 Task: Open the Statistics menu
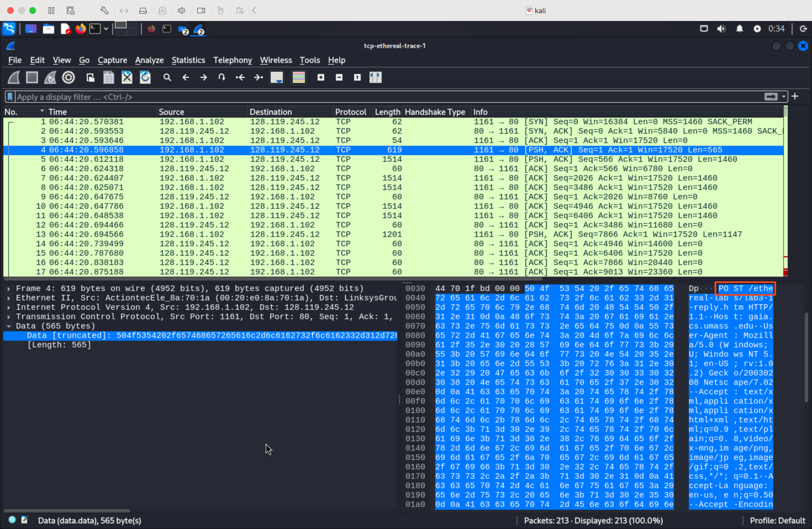point(188,60)
